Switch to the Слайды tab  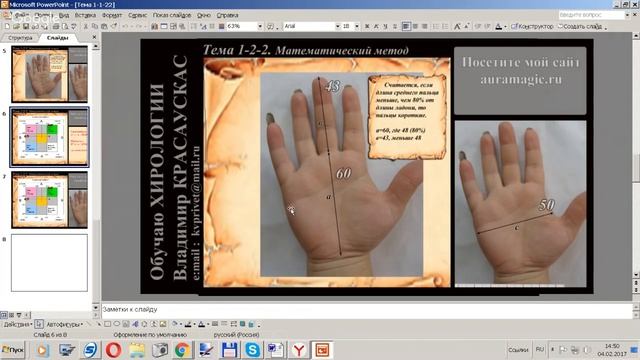point(58,38)
